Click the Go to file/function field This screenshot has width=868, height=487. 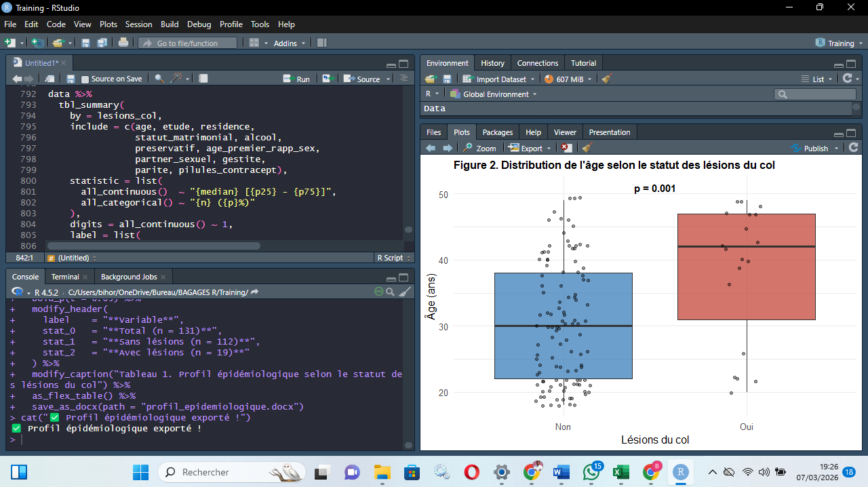[x=187, y=43]
